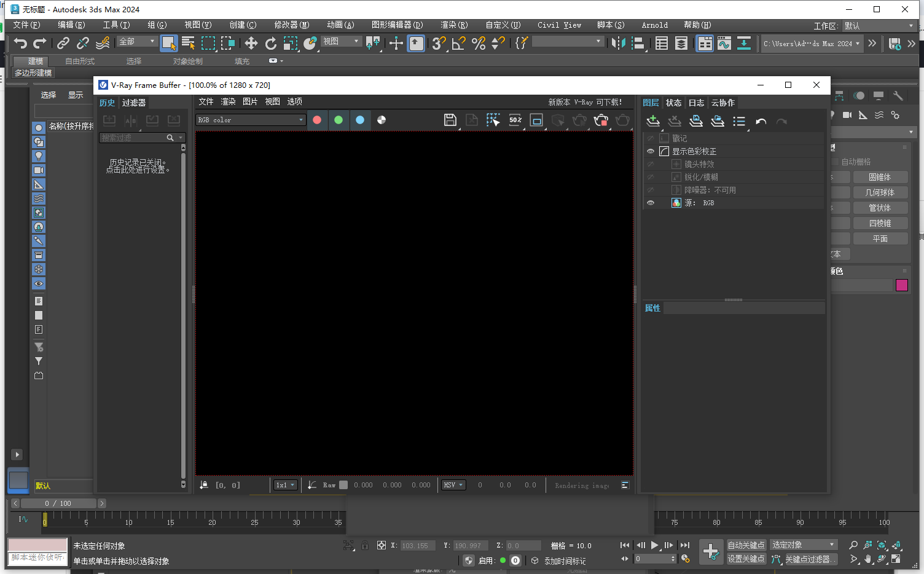Click frame 20 on the timeline ruler

click(x=212, y=522)
